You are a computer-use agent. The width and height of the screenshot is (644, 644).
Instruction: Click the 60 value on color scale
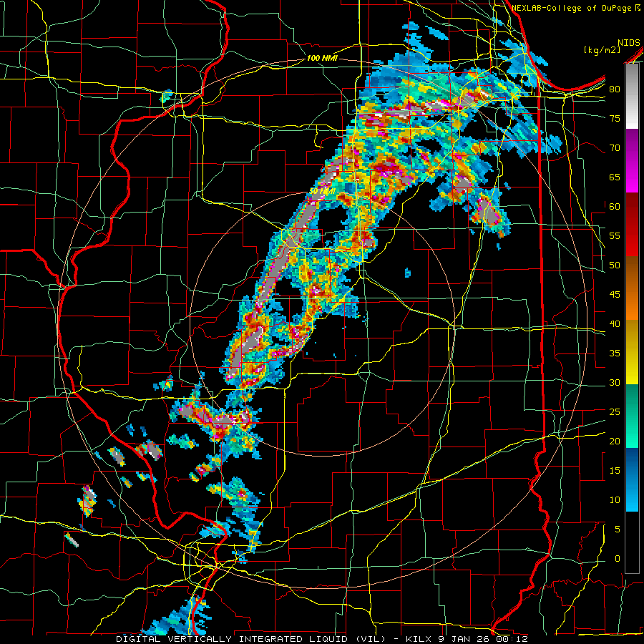tap(615, 207)
